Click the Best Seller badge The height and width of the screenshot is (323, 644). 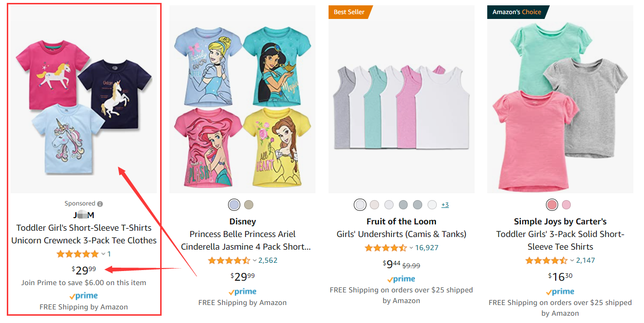pos(349,12)
